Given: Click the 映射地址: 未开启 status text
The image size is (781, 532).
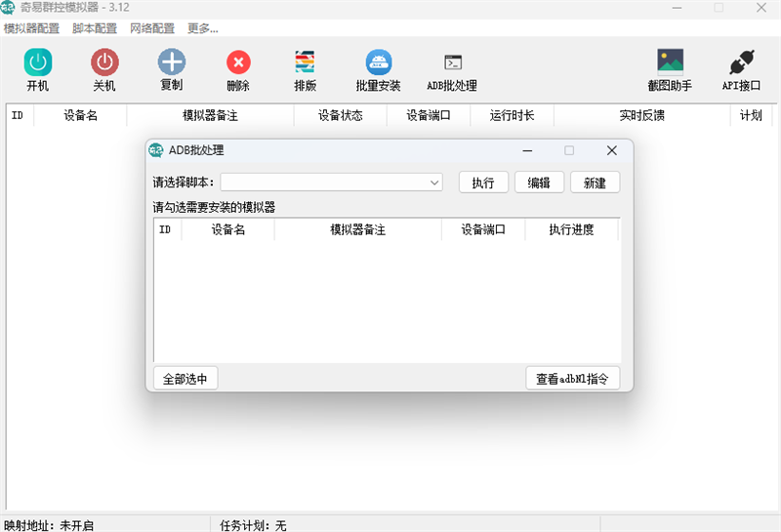Looking at the screenshot, I should click(x=48, y=525).
